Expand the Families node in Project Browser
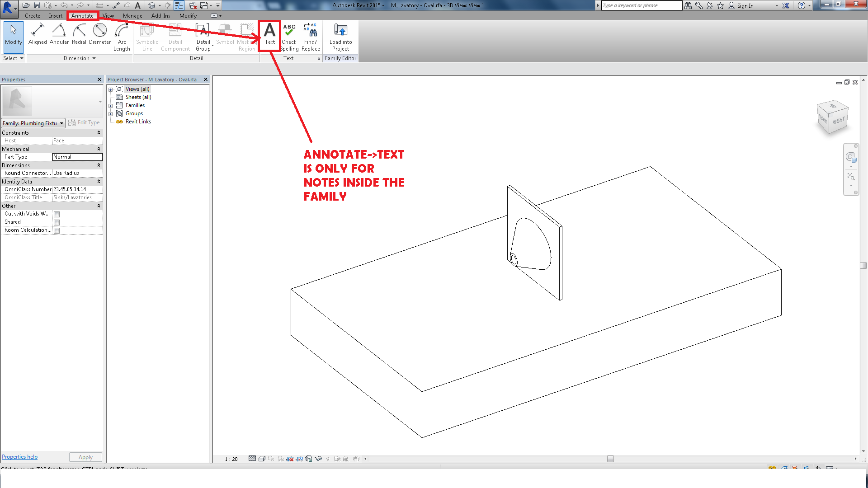 [x=111, y=105]
